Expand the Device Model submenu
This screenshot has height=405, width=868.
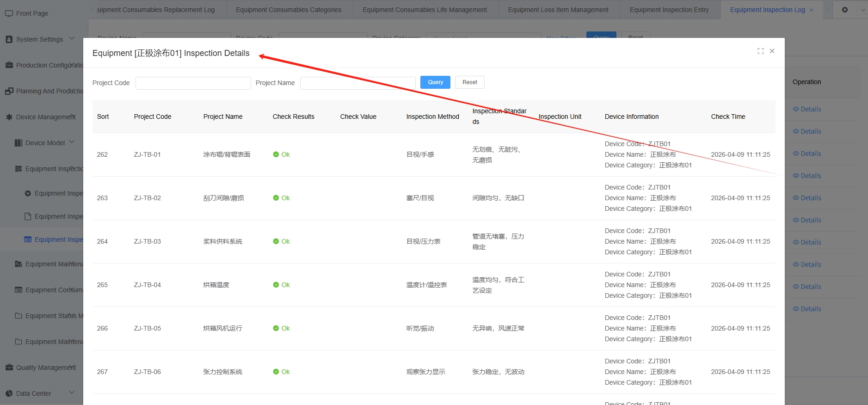click(72, 142)
